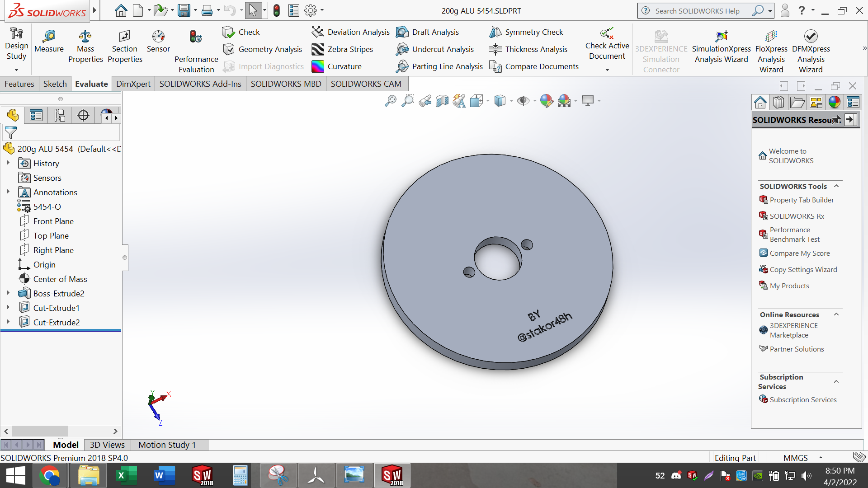This screenshot has width=868, height=488.
Task: Switch to Motion Study 1 tab
Action: pos(167,445)
